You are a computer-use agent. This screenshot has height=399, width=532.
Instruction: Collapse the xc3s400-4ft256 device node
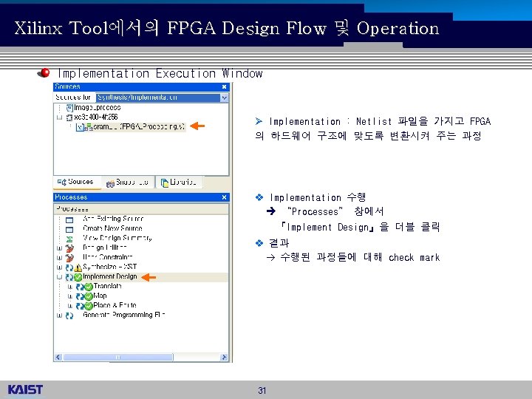59,117
